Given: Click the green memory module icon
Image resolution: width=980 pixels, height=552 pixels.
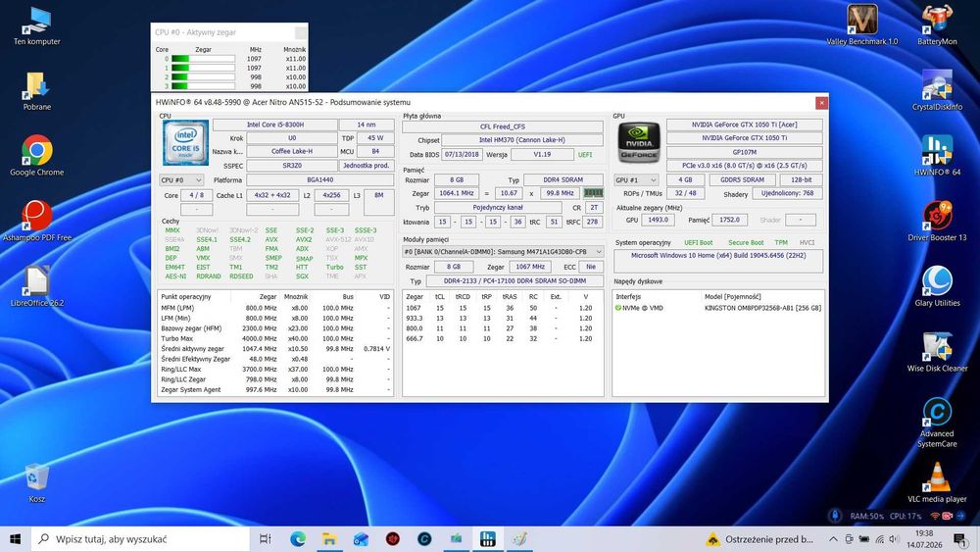Looking at the screenshot, I should [593, 193].
